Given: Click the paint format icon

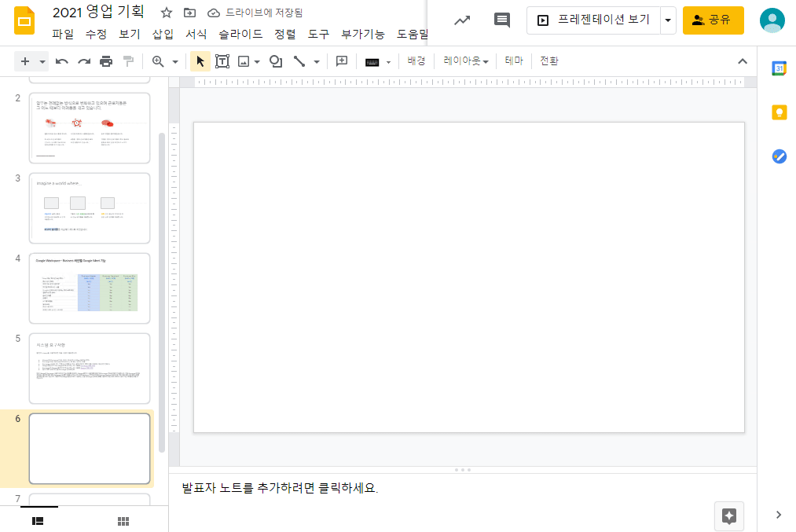Looking at the screenshot, I should [128, 61].
